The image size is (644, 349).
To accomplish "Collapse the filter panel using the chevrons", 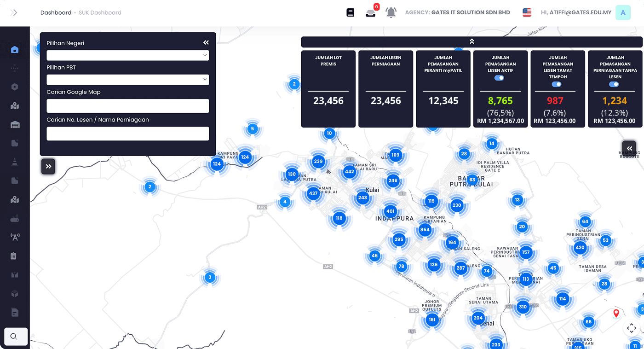I will (x=206, y=42).
